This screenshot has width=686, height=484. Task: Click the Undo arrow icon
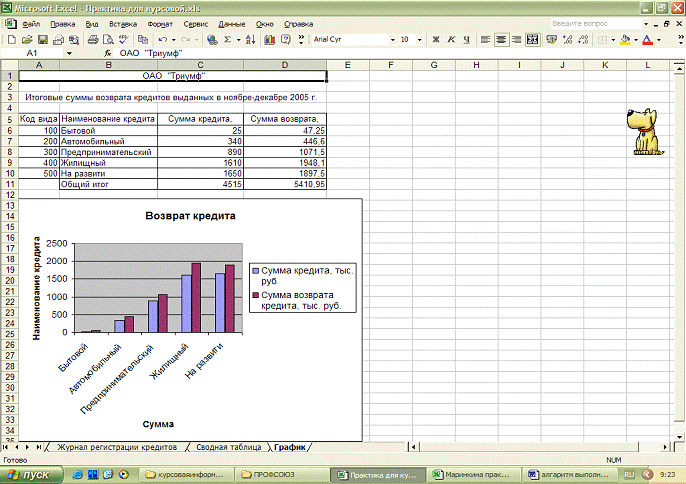[162, 40]
